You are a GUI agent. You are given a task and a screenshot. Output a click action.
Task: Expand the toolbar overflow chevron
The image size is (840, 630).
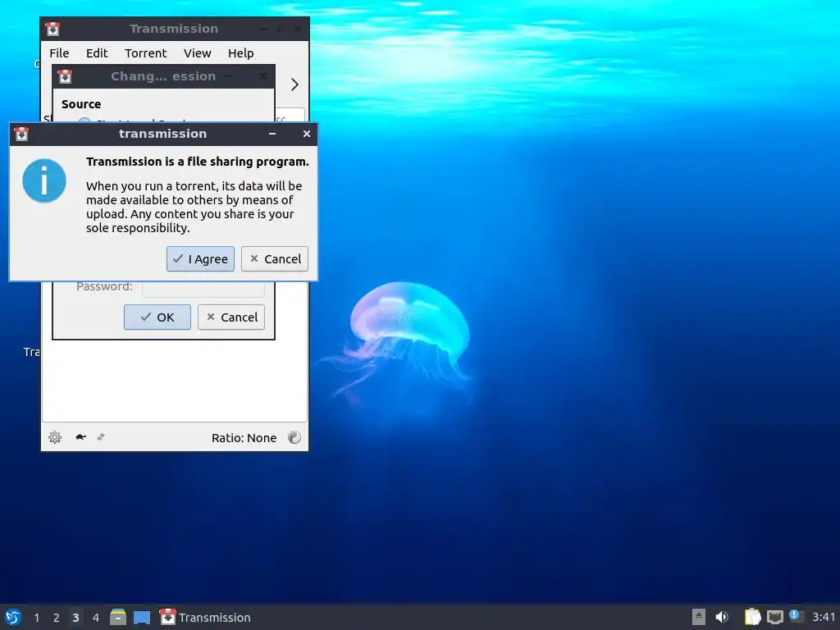coord(294,84)
